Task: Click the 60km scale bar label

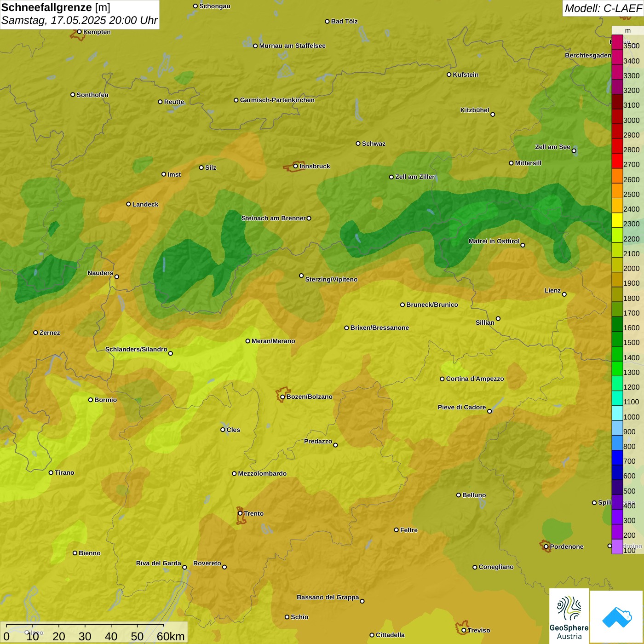Action: [171, 636]
